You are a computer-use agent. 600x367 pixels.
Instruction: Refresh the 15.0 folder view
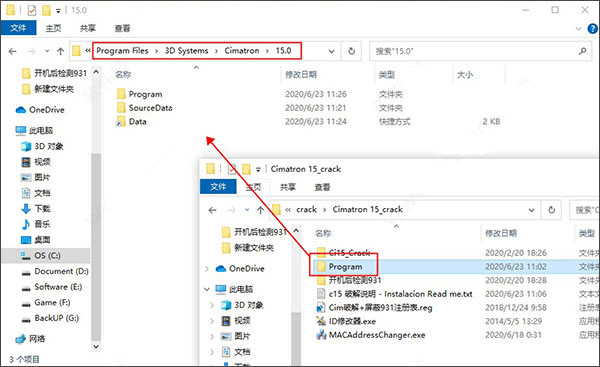[351, 51]
